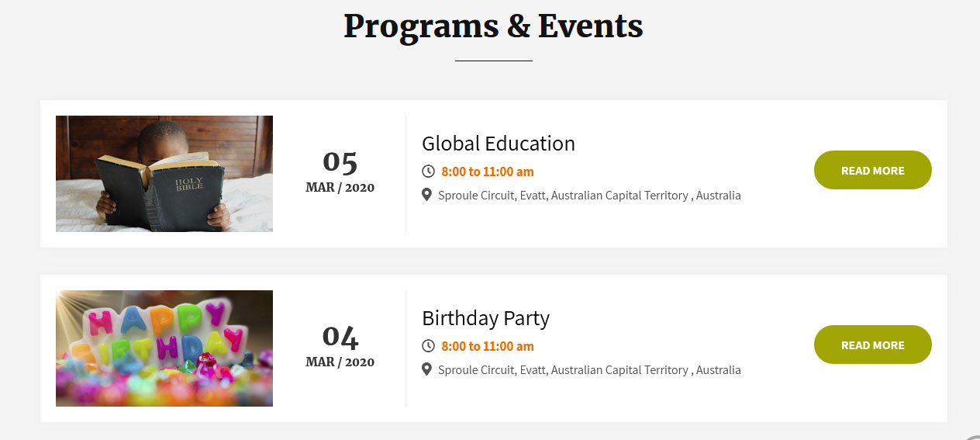
Task: Click the location pin icon for Global Education
Action: coord(426,195)
